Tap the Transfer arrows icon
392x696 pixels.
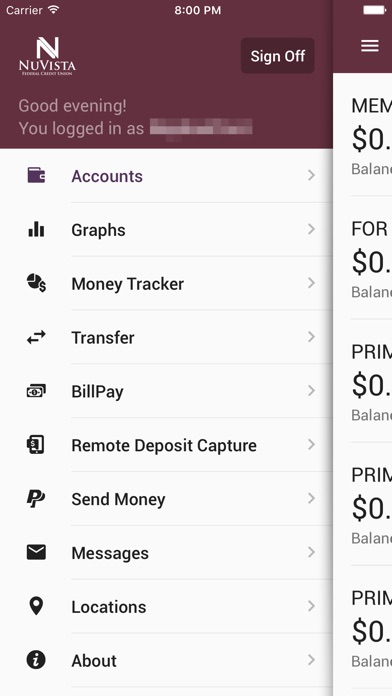click(x=36, y=337)
